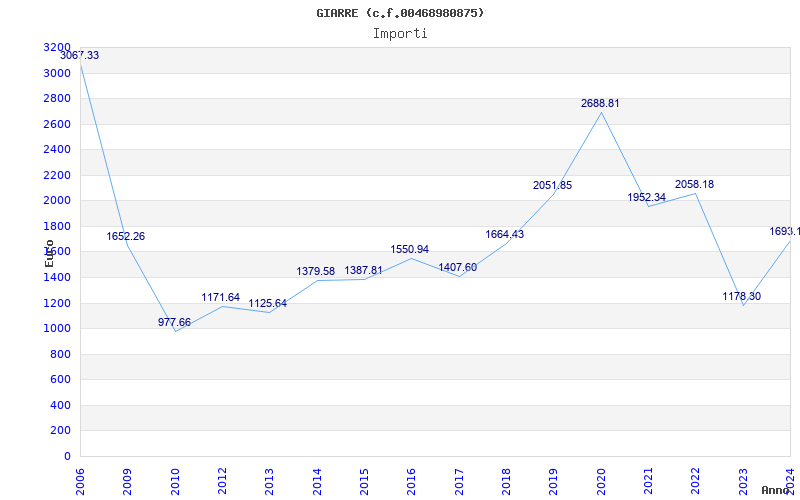The height and width of the screenshot is (500, 800).
Task: Select the y-axis value 2000
Action: pyautogui.click(x=57, y=201)
